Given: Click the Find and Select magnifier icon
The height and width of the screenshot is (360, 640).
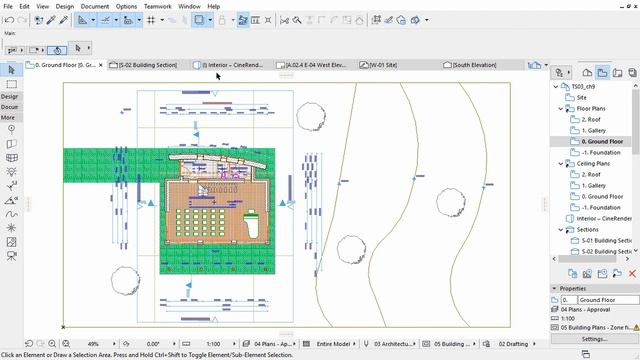Looking at the screenshot, I should [x=297, y=20].
